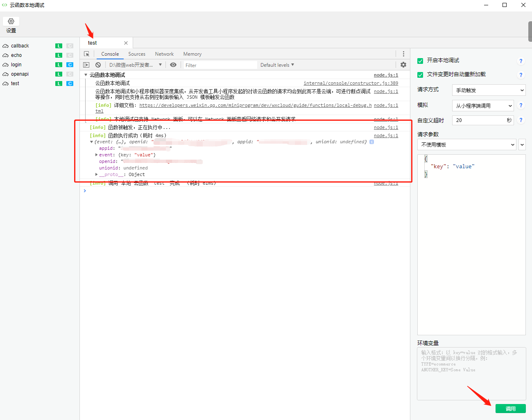Click the L badge for echo
The width and height of the screenshot is (532, 420).
[x=59, y=55]
